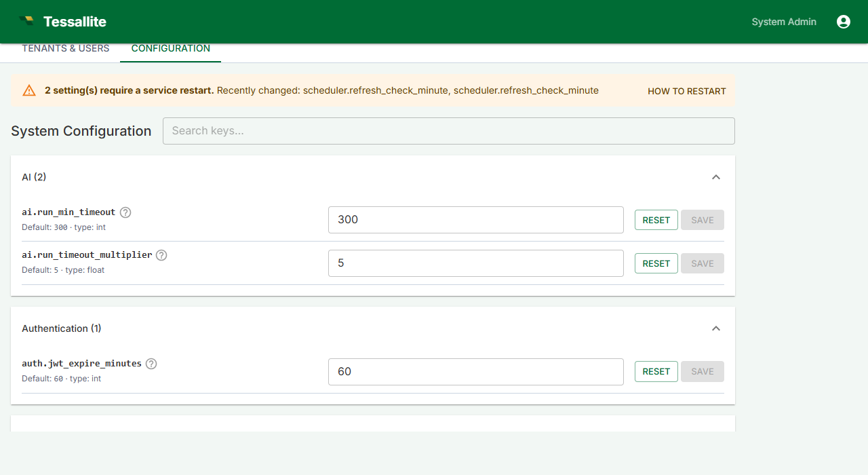
Task: Edit the ai.run_timeout_multiplier value 5
Action: (476, 263)
